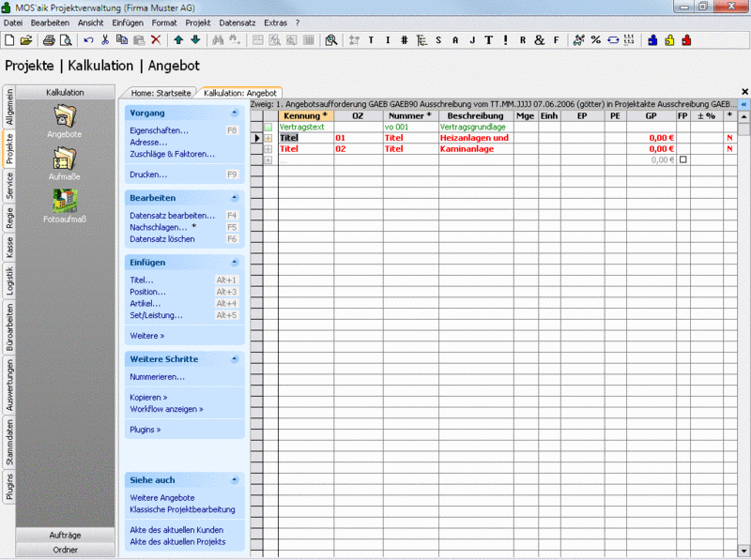Click Zuschläge & Faktoren… link
751x560 pixels.
tap(173, 154)
